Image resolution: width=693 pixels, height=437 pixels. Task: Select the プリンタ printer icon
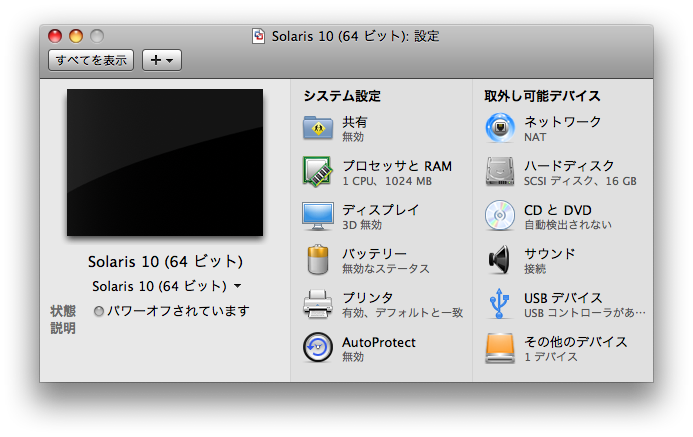317,303
